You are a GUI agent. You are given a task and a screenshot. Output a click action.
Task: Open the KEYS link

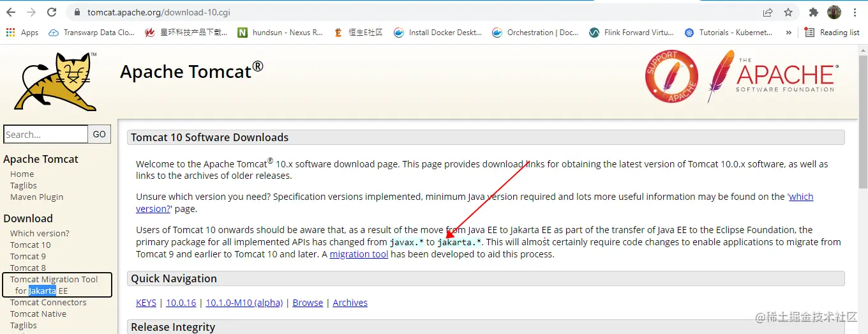[x=146, y=303]
